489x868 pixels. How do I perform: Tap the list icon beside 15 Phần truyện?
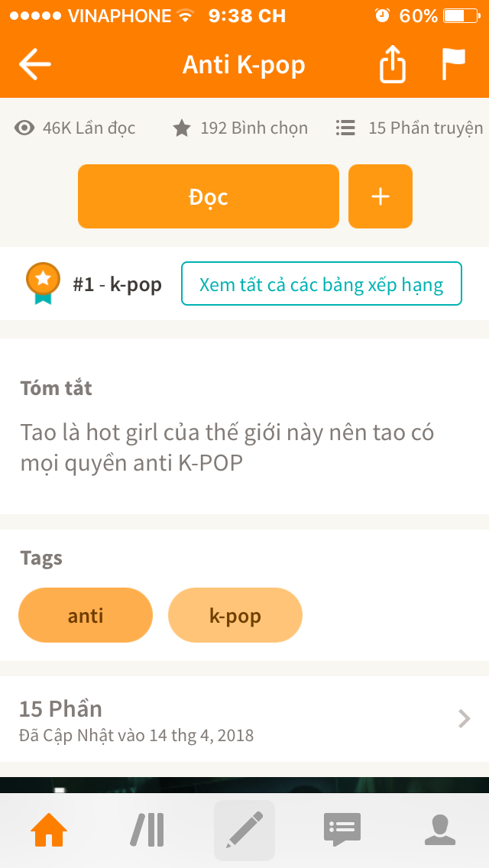click(x=345, y=128)
